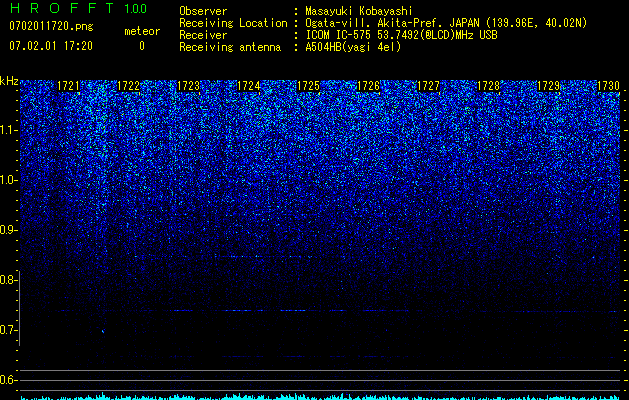Viewport: 629px width, 400px height.
Task: Click the 1727 time marker
Action: (428, 86)
